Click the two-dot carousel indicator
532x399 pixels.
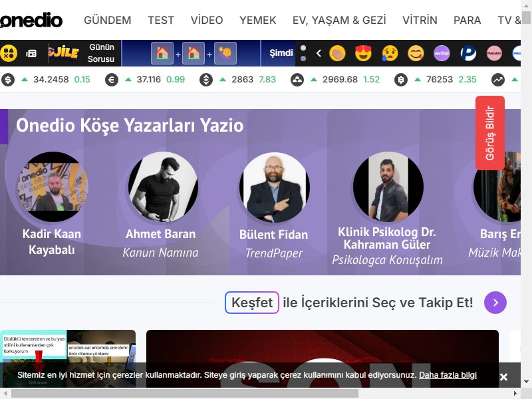(x=303, y=53)
